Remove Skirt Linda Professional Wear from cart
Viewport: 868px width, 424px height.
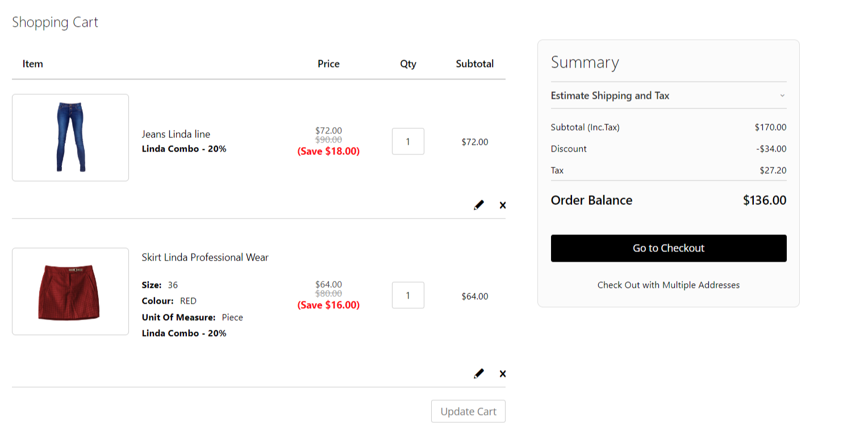click(x=502, y=373)
